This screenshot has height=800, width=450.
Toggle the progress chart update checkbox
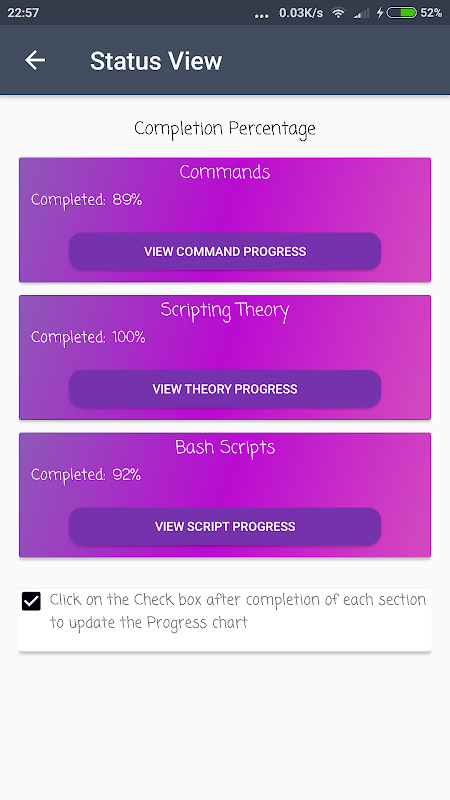[x=31, y=601]
